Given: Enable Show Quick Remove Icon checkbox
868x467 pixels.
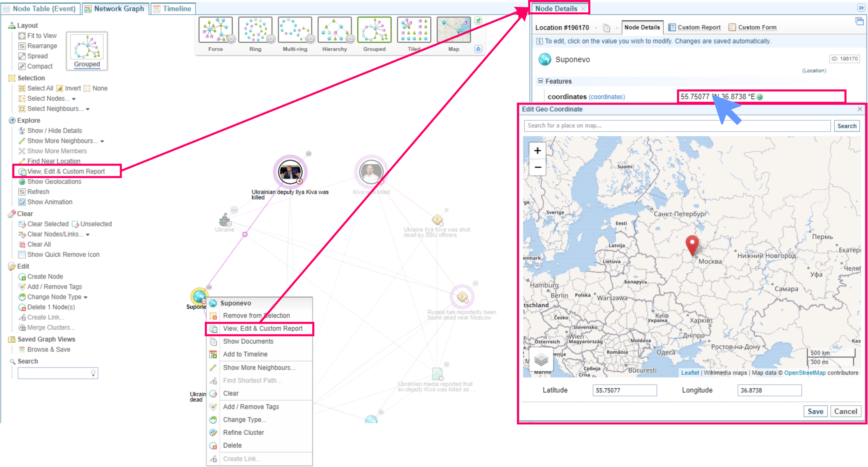Looking at the screenshot, I should 22,254.
